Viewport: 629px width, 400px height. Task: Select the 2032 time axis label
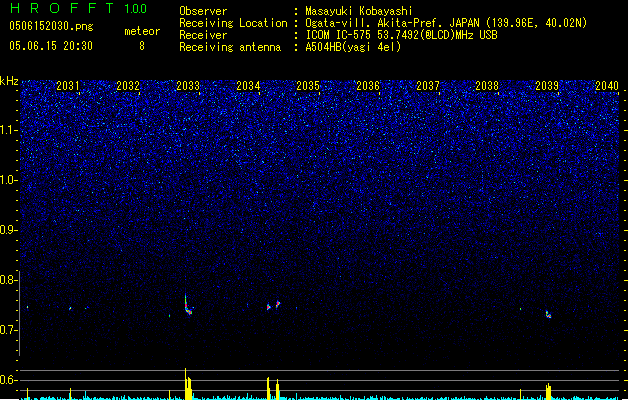click(128, 86)
